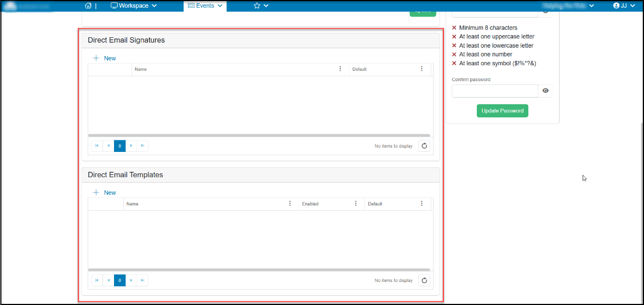This screenshot has width=644, height=305.
Task: Expand the blurred organization dropdown
Action: click(x=568, y=5)
